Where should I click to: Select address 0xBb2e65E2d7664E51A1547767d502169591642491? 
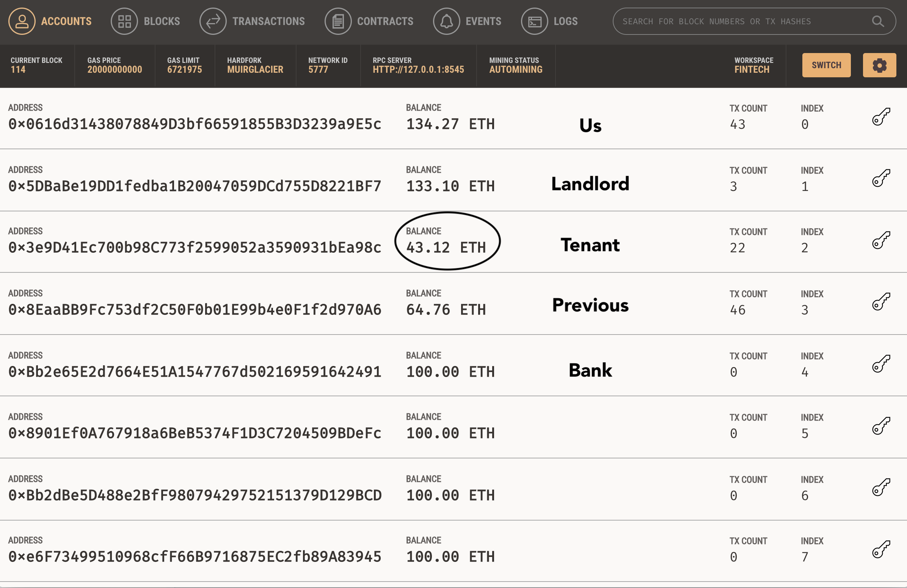click(195, 372)
